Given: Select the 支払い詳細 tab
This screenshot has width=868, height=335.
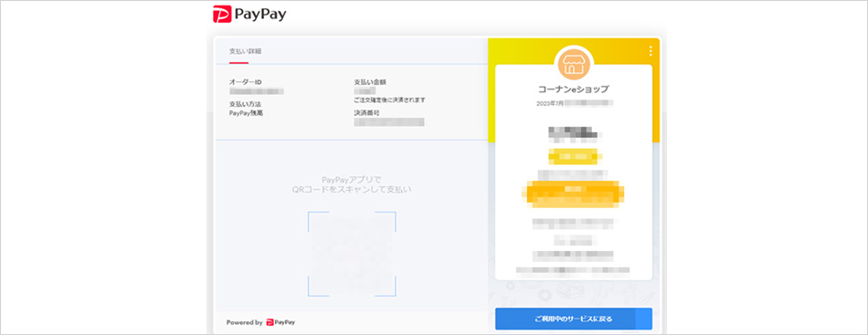Looking at the screenshot, I should point(245,51).
